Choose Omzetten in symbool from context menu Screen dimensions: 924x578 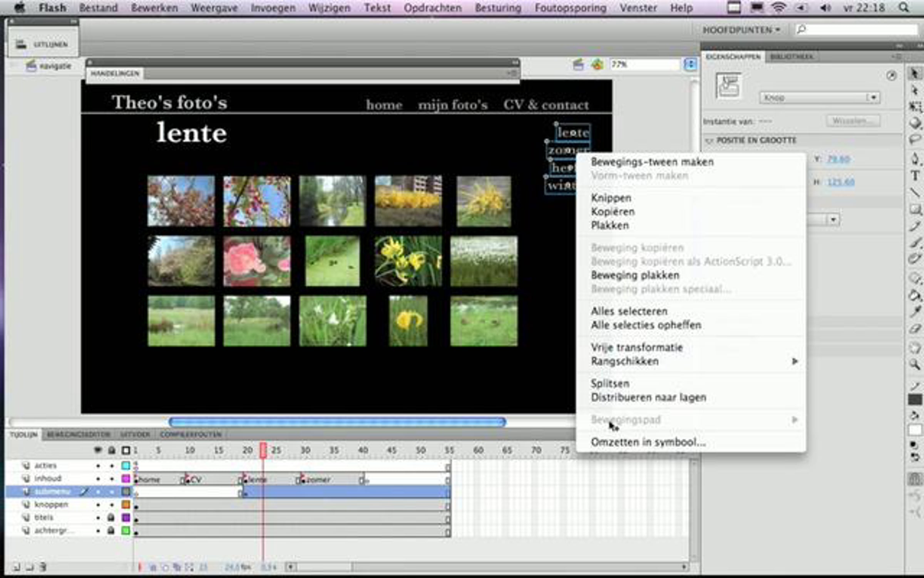[648, 442]
